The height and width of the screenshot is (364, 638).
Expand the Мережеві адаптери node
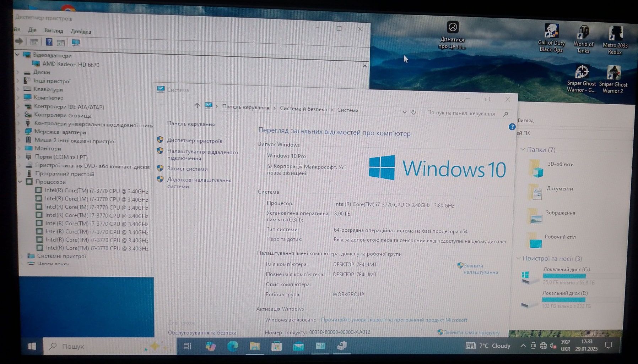tap(19, 132)
